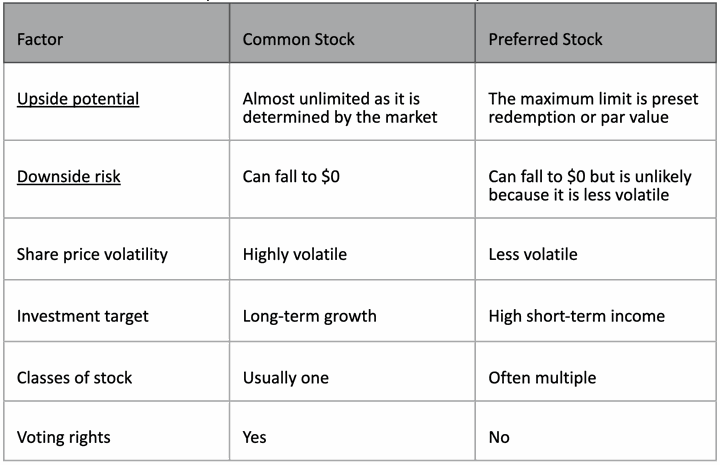Select the Highly volatile cell
720x465 pixels.
click(x=352, y=249)
